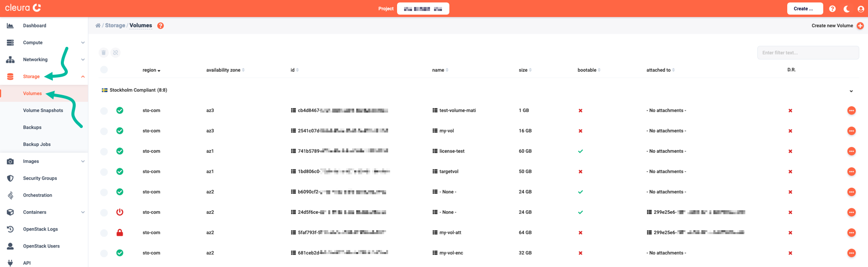Expand the Networking menu chevron
This screenshot has width=868, height=267.
click(x=83, y=60)
